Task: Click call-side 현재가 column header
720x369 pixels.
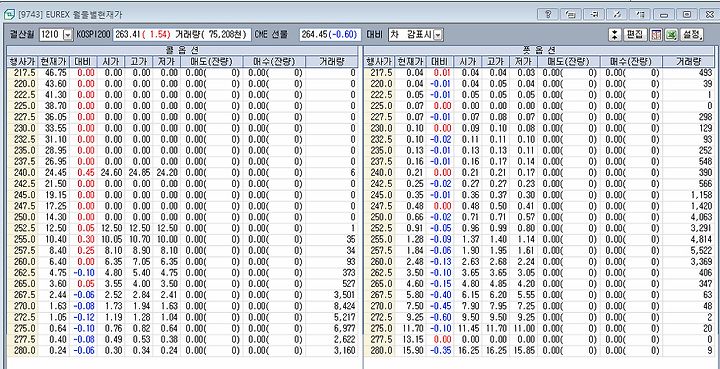Action: coord(53,62)
